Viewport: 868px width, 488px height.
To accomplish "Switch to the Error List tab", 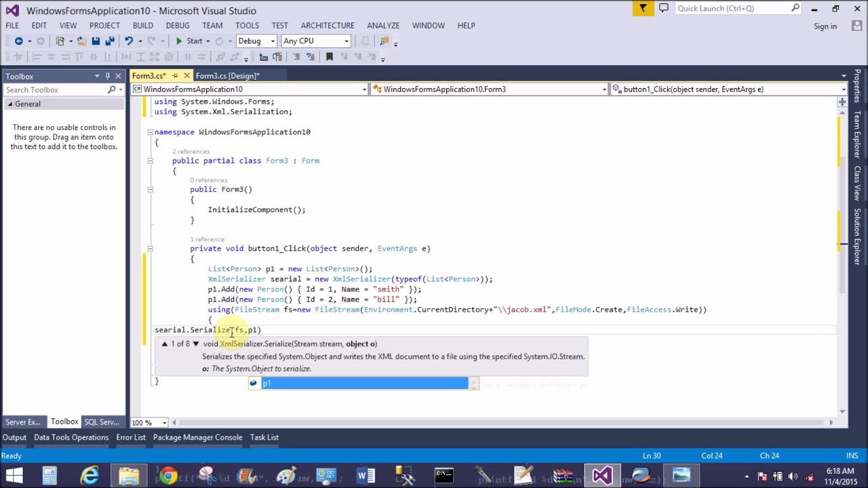I will 131,437.
